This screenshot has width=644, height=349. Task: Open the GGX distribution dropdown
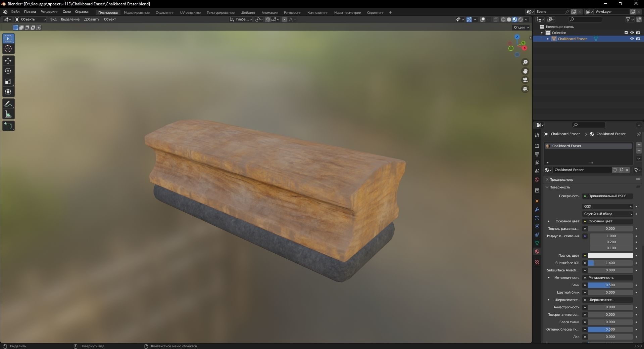click(x=607, y=207)
